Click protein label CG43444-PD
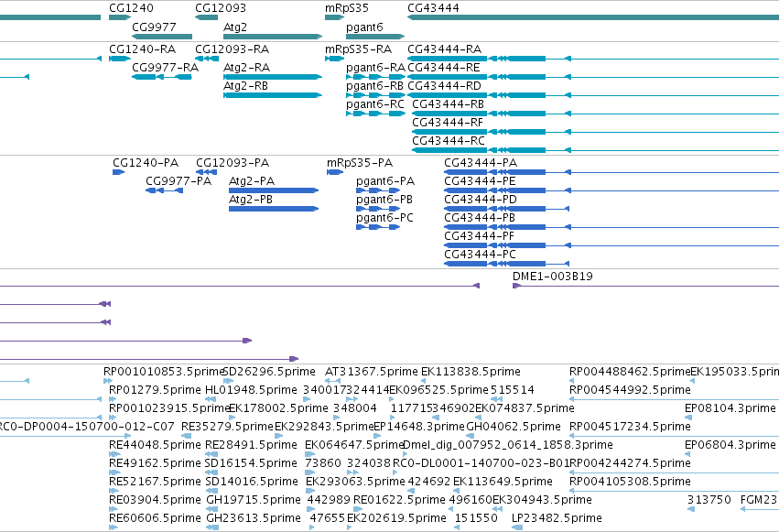 (481, 200)
